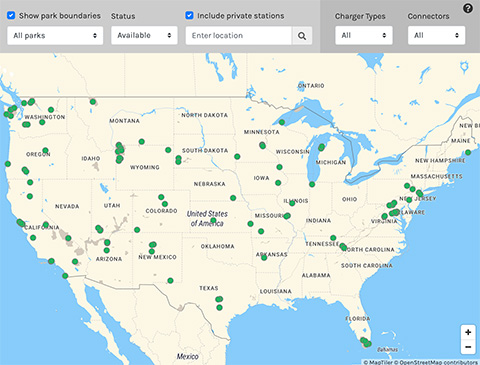Open the All parks dropdown
Viewport: 480px width, 365px height.
click(x=55, y=36)
